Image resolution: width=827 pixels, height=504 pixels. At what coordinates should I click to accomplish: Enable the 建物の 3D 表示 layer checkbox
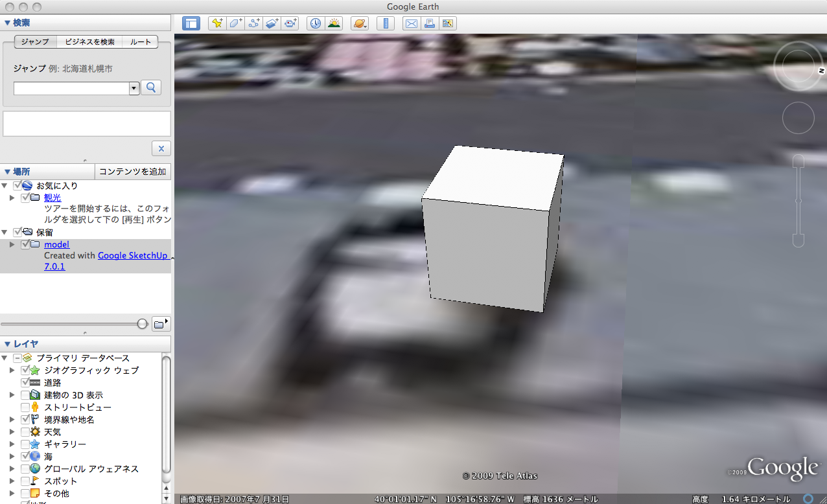pos(25,395)
